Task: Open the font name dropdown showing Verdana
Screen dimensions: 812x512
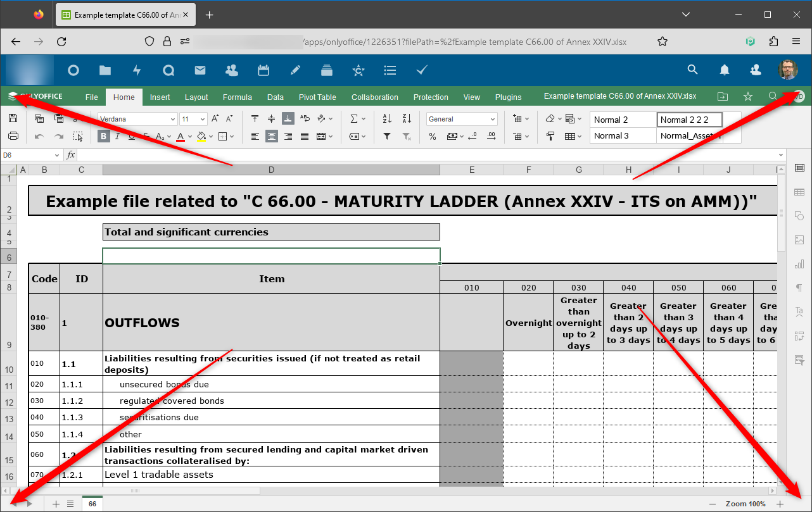Action: click(x=137, y=118)
